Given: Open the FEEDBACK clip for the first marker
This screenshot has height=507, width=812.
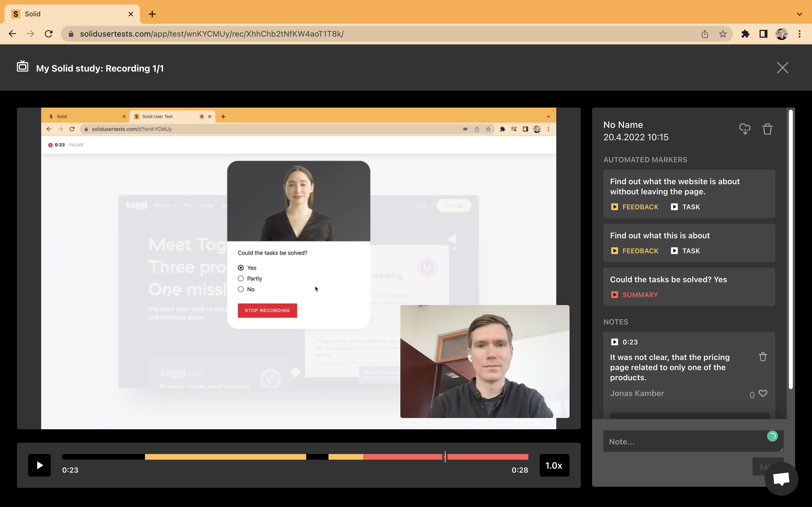Looking at the screenshot, I should click(634, 206).
